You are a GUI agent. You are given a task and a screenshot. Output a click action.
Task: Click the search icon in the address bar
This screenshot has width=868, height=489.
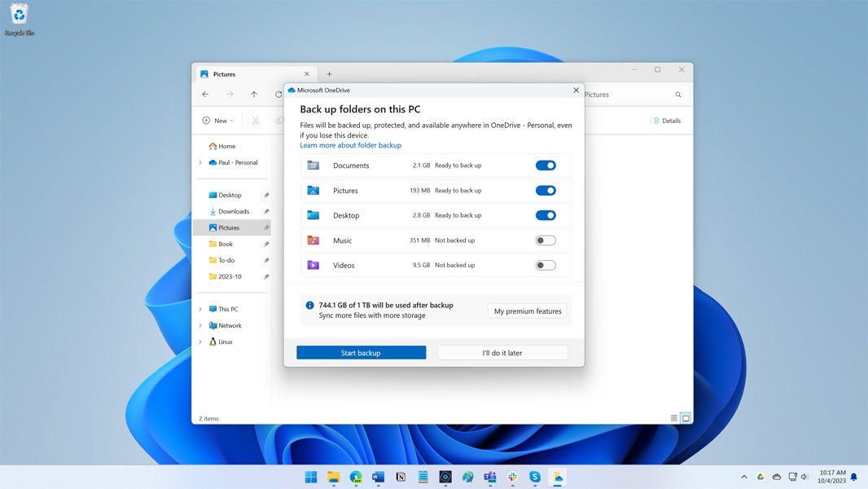(678, 94)
